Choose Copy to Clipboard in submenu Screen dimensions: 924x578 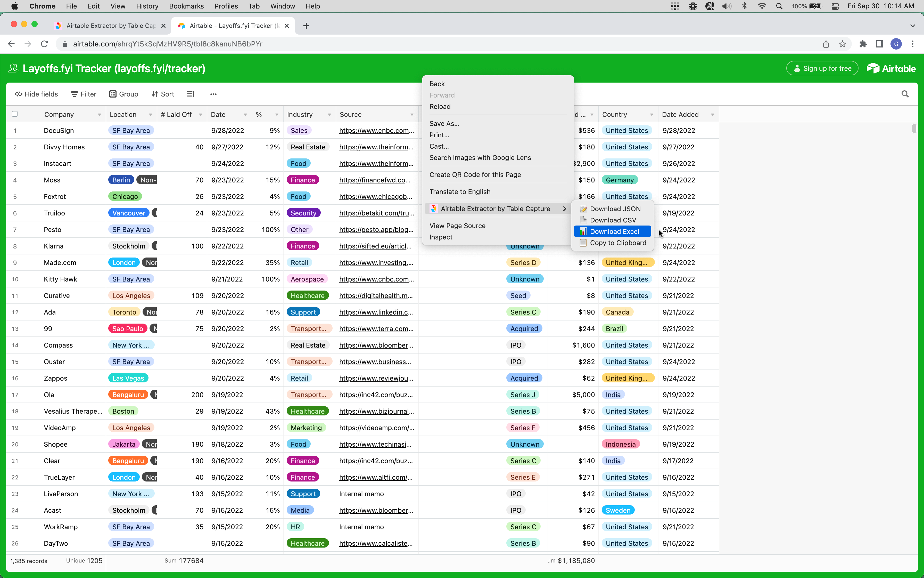point(613,243)
